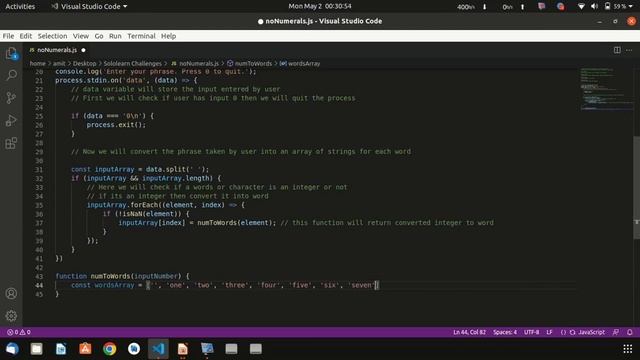This screenshot has height=360, width=640.
Task: Open the JavaScript language mode selector
Action: pyautogui.click(x=591, y=332)
